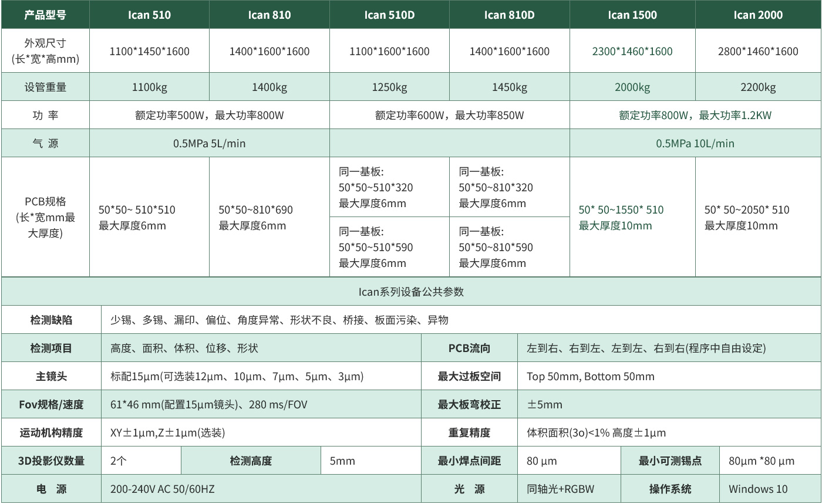Click the 检测缺陷 row label
This screenshot has height=504, width=822.
click(x=51, y=320)
